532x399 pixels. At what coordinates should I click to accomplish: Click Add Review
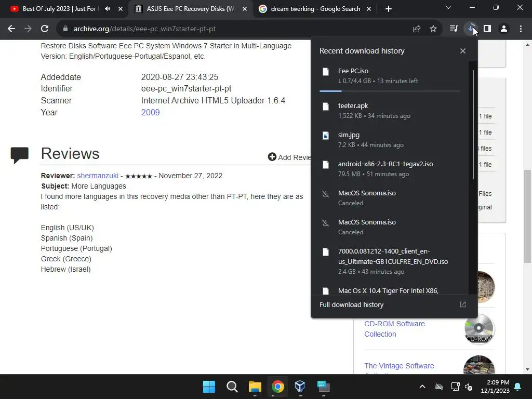tap(289, 157)
